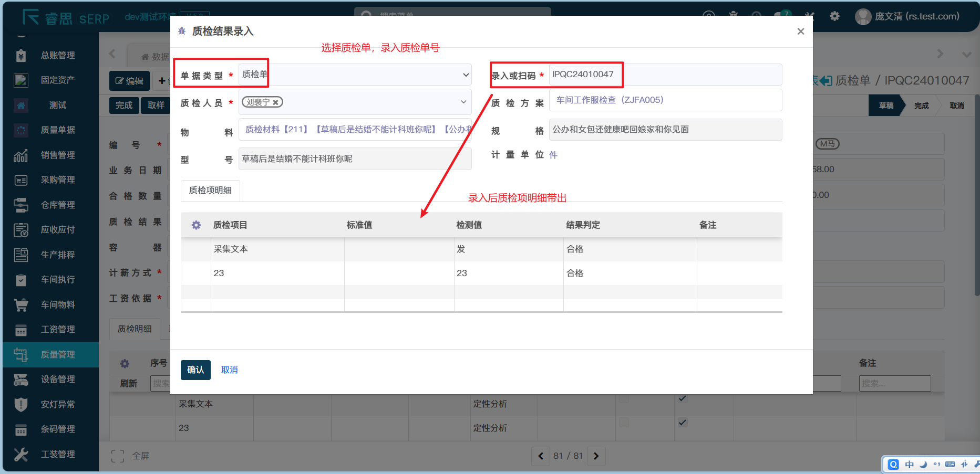
Task: Click the 取消 link in dialog
Action: pyautogui.click(x=229, y=370)
